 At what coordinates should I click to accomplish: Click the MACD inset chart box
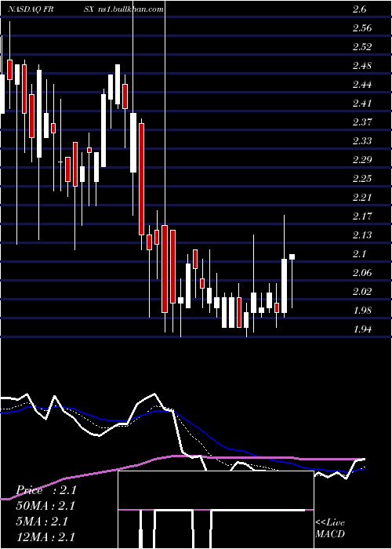tap(216, 510)
